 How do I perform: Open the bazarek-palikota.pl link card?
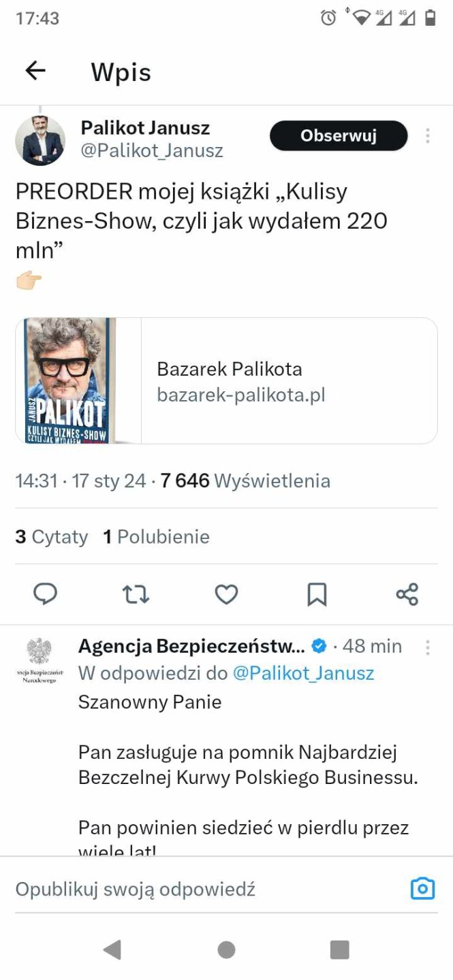226,381
